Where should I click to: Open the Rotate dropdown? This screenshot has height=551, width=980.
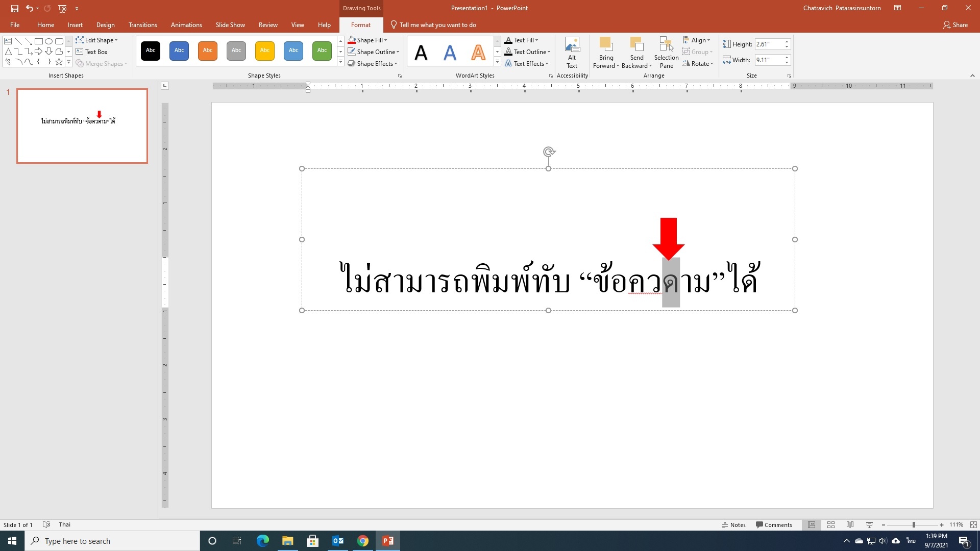(x=697, y=63)
